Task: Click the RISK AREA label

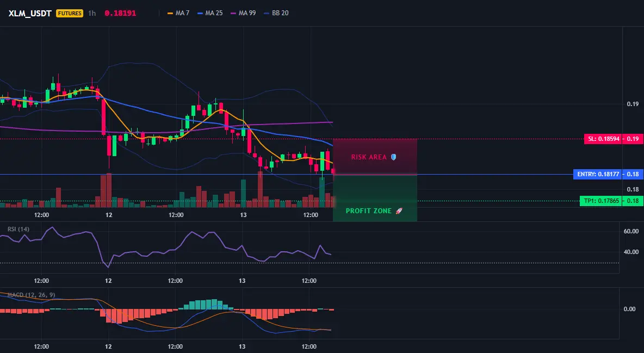Action: point(369,157)
